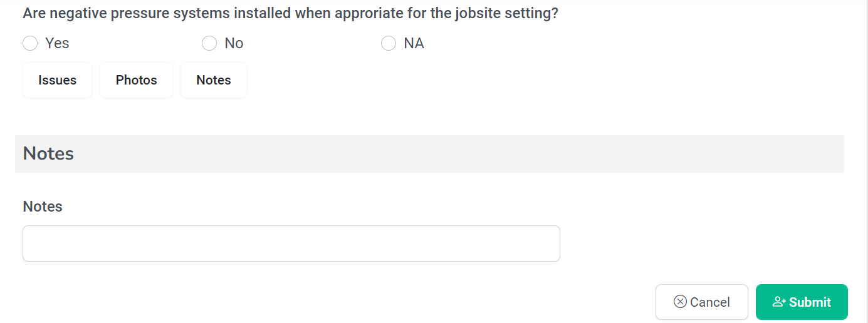This screenshot has height=323, width=868.
Task: Click the negative pressure systems question text
Action: click(x=290, y=13)
